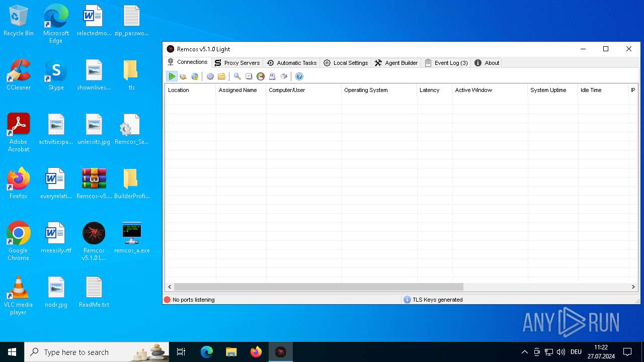
Task: Open the notification center
Action: 627,352
